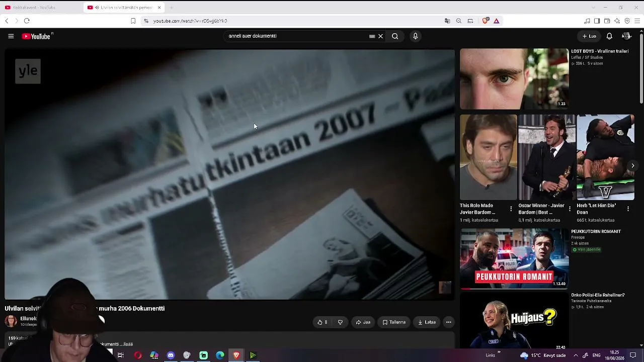Go to YouTube home via the logo
The width and height of the screenshot is (644, 362).
click(x=37, y=36)
